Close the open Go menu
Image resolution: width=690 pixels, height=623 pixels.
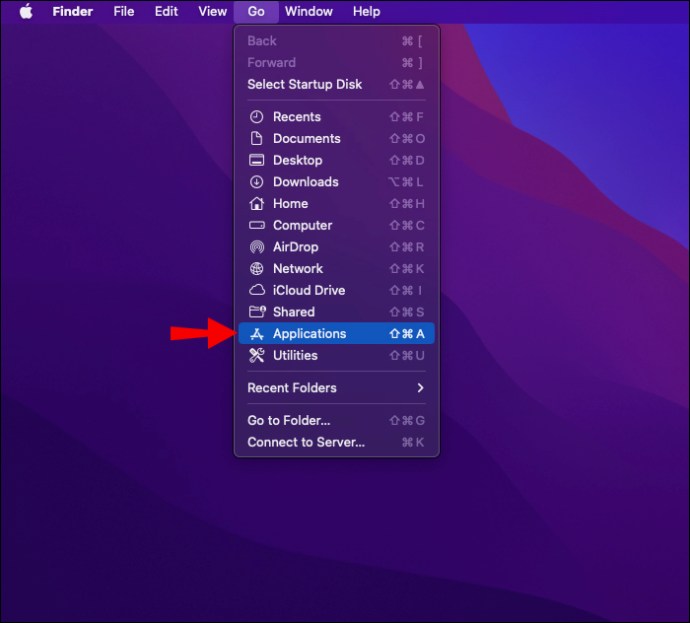tap(256, 11)
